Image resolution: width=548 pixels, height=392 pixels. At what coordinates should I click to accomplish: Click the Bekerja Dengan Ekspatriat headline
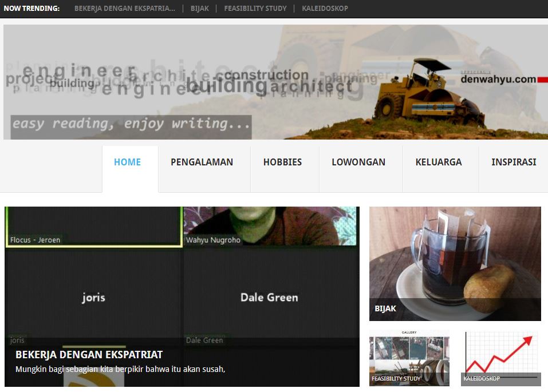tap(89, 355)
